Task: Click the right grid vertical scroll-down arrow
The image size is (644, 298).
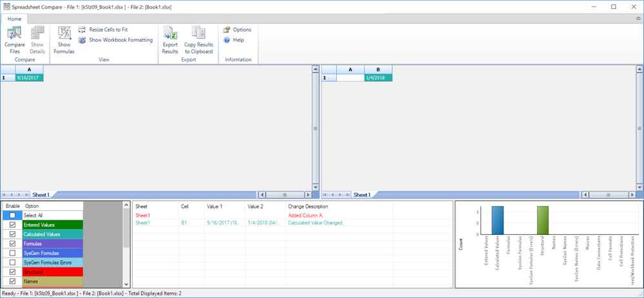Action: point(639,187)
